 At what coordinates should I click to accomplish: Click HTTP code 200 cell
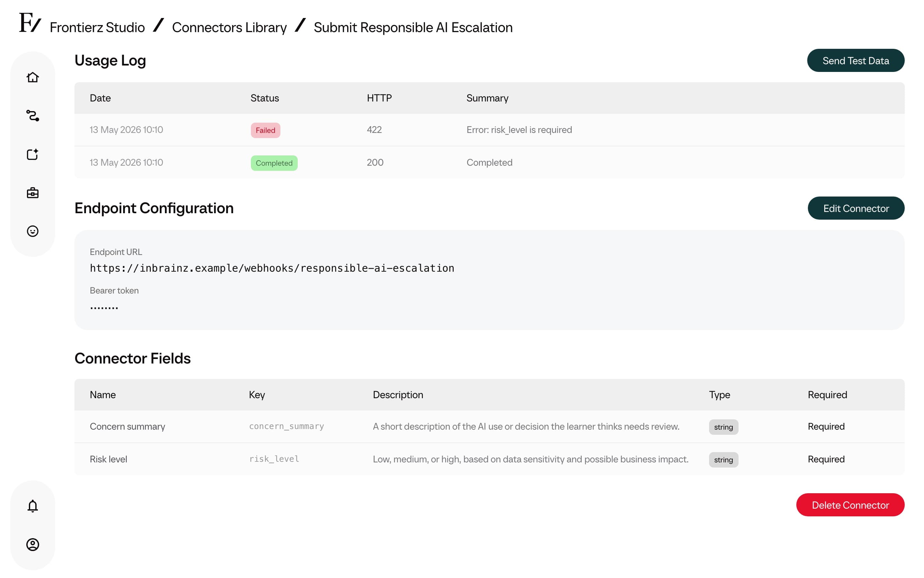coord(375,162)
